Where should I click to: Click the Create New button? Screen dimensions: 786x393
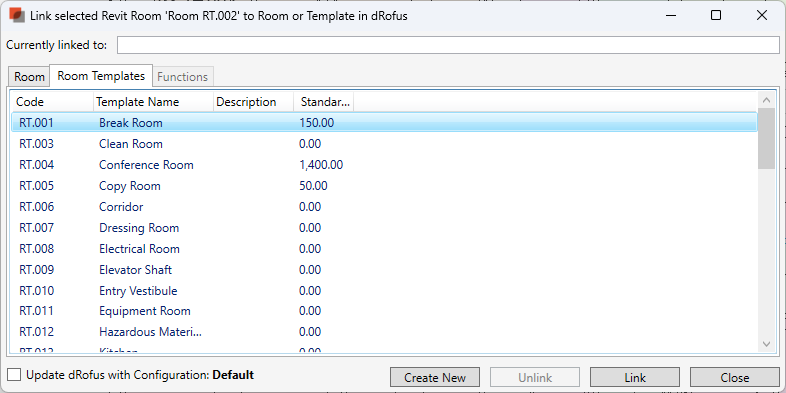(435, 377)
